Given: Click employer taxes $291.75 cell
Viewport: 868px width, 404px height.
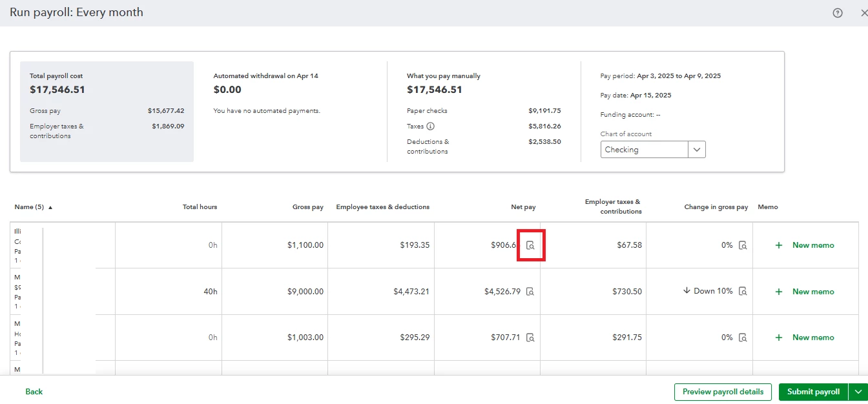Looking at the screenshot, I should [627, 338].
